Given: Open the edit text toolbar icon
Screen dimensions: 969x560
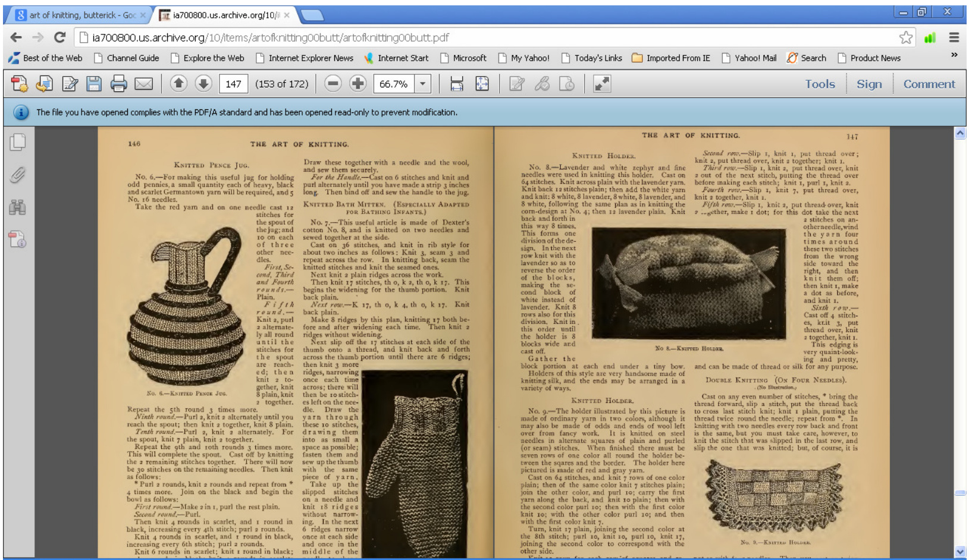Looking at the screenshot, I should [x=70, y=84].
